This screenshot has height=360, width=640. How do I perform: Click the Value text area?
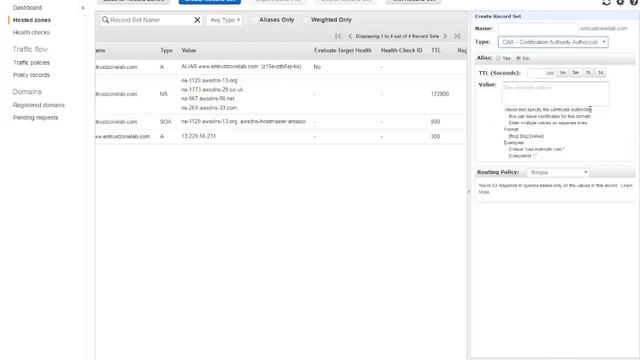tap(555, 94)
